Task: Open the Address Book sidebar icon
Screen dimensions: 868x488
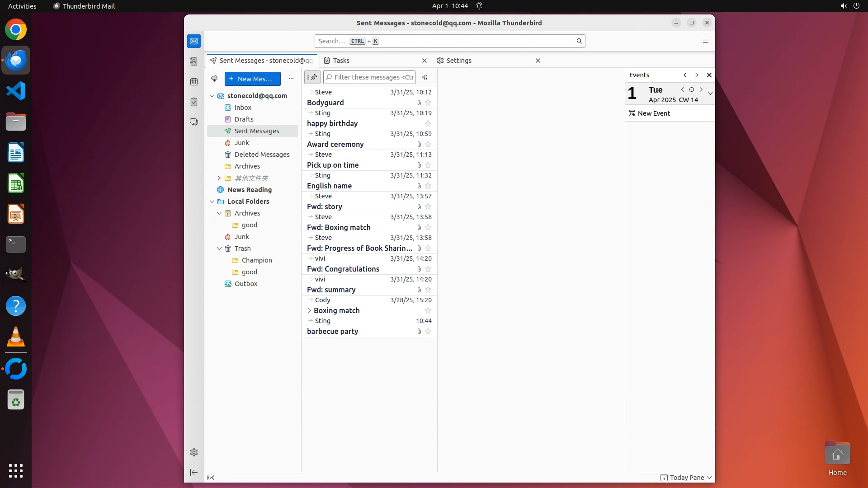Action: (x=194, y=61)
